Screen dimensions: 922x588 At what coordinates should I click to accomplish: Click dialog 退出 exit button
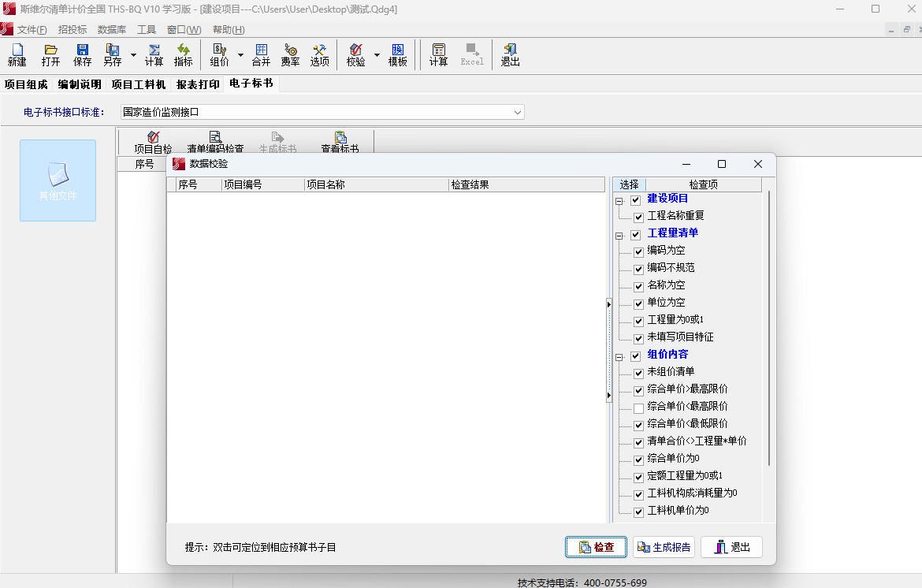click(732, 547)
